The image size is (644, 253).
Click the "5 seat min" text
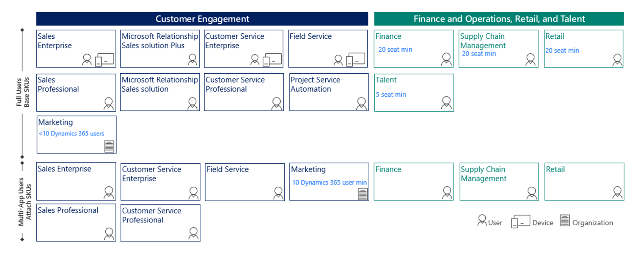point(391,94)
